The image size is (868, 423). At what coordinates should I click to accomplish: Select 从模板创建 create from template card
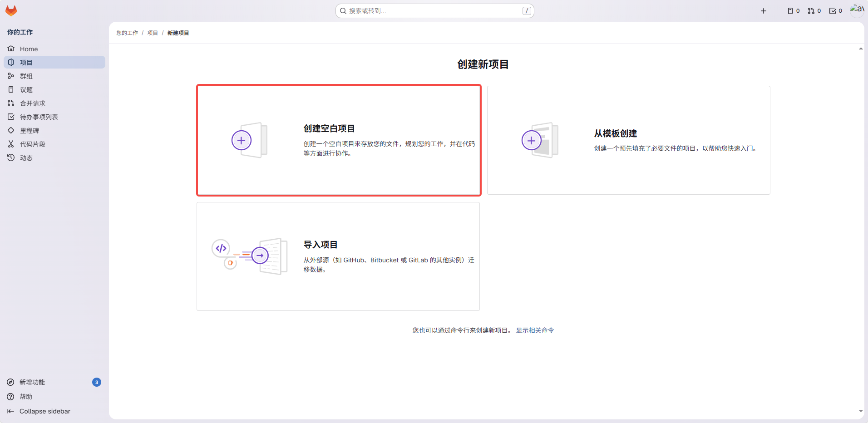click(628, 140)
